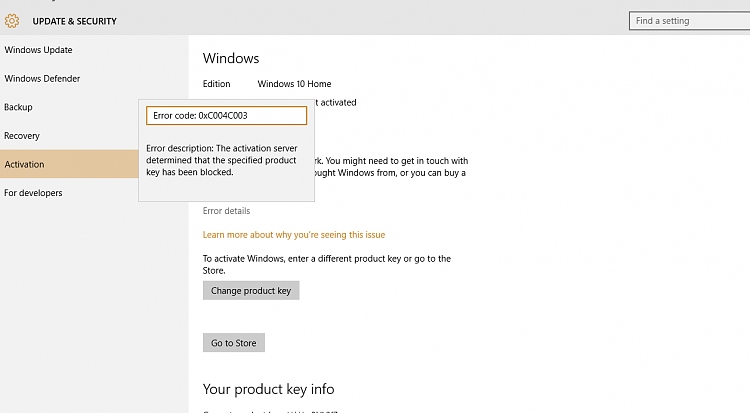
Task: Open the For developers section
Action: tap(33, 193)
